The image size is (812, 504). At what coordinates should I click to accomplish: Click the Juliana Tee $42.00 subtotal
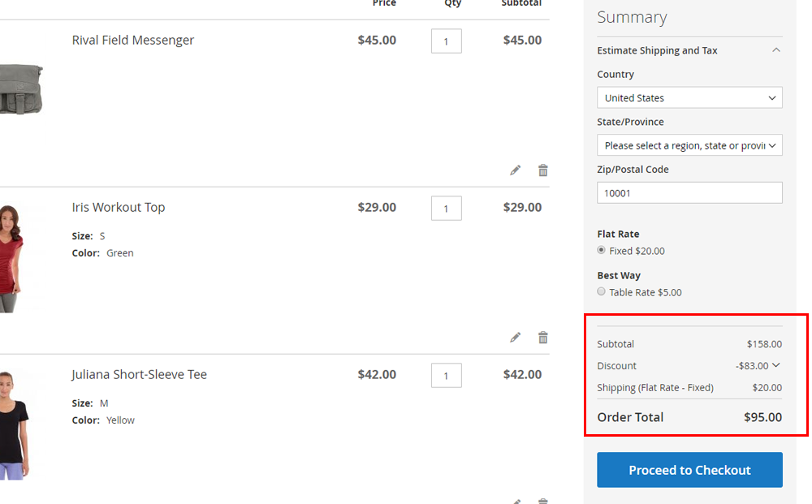(522, 374)
